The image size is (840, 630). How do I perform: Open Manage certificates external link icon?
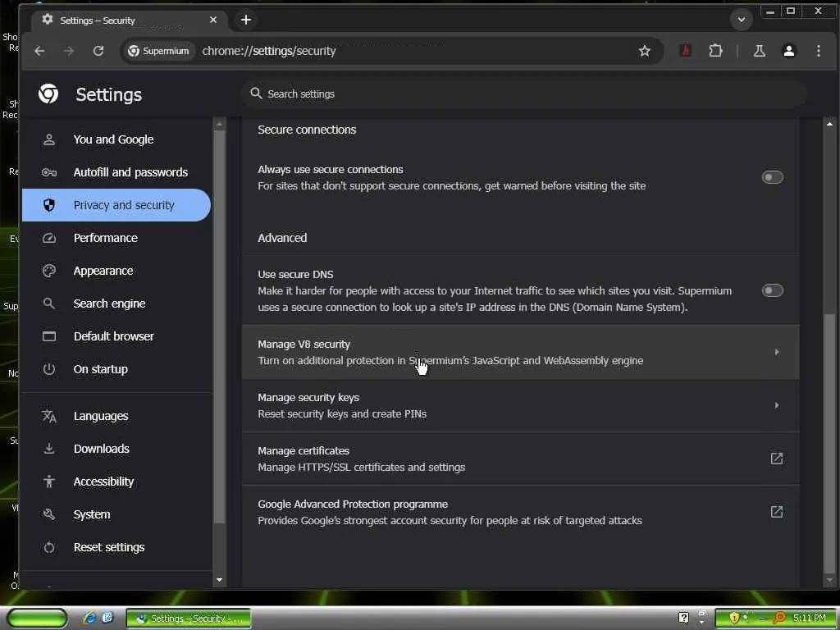776,459
